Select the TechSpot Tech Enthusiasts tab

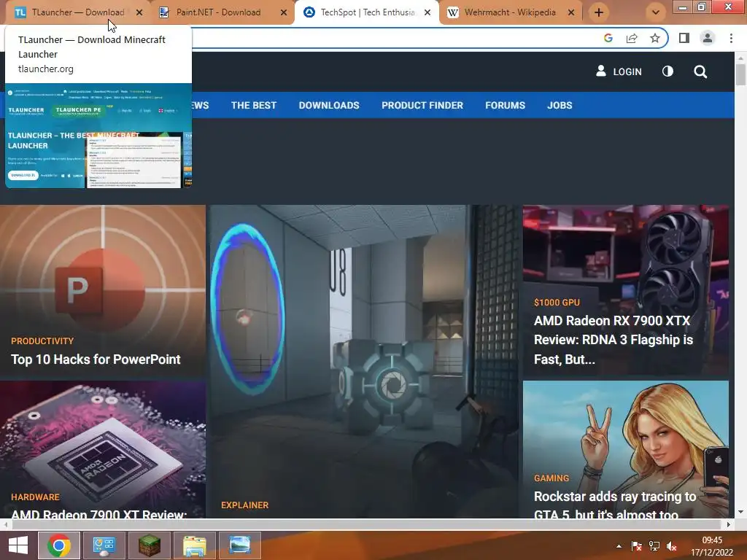click(367, 12)
